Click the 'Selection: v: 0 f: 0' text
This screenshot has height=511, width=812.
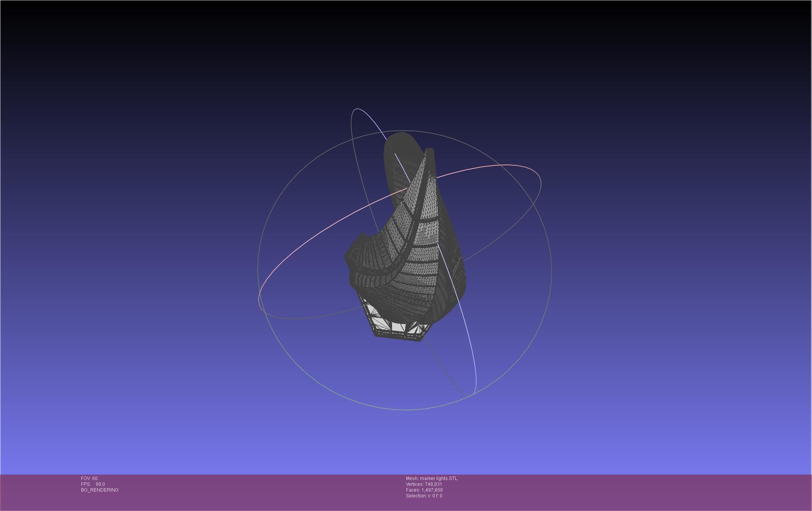point(424,496)
